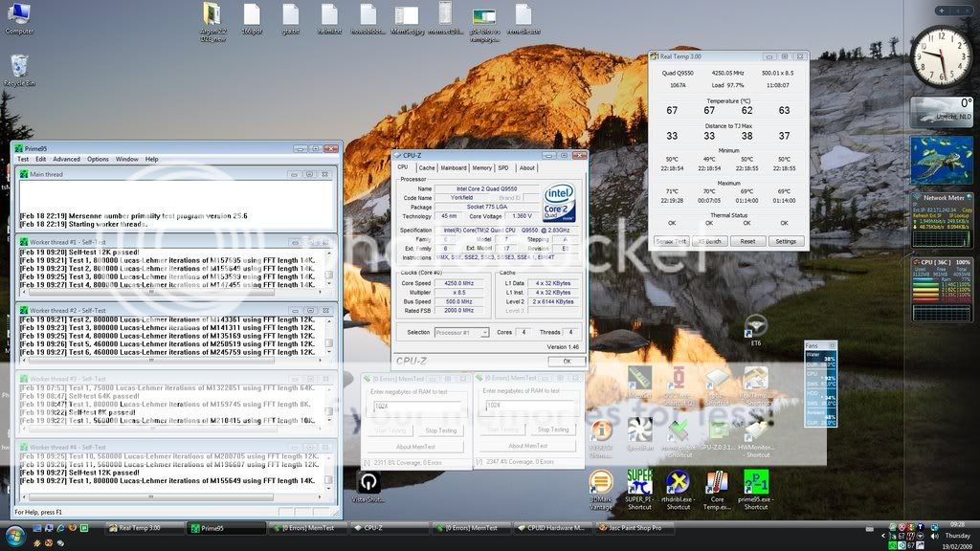Launch the 3DMark Vantage shortcut
980x551 pixels.
coord(601,490)
